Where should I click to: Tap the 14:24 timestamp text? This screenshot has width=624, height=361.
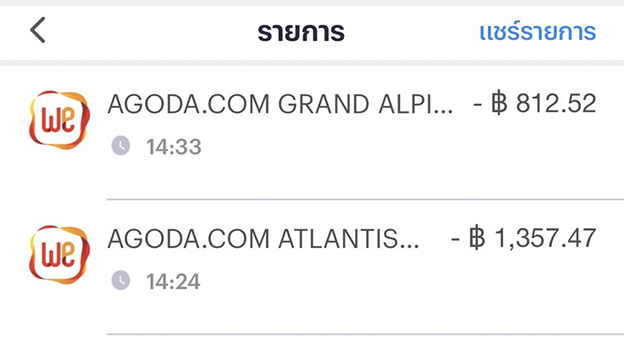(173, 282)
